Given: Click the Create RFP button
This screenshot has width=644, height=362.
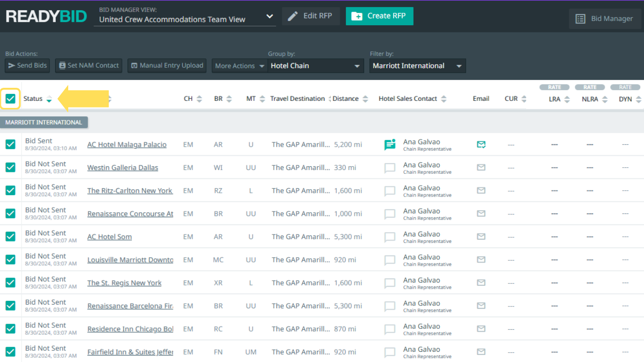Looking at the screenshot, I should [x=379, y=16].
